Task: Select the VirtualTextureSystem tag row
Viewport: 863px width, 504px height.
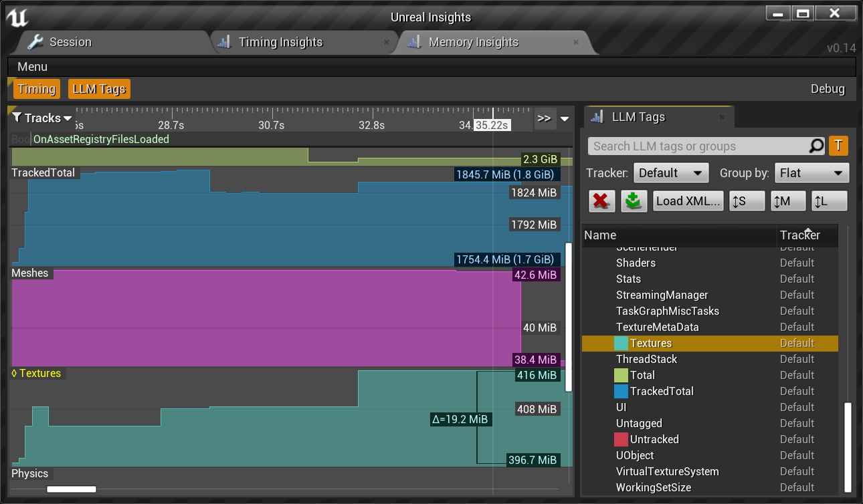Action: (x=710, y=472)
